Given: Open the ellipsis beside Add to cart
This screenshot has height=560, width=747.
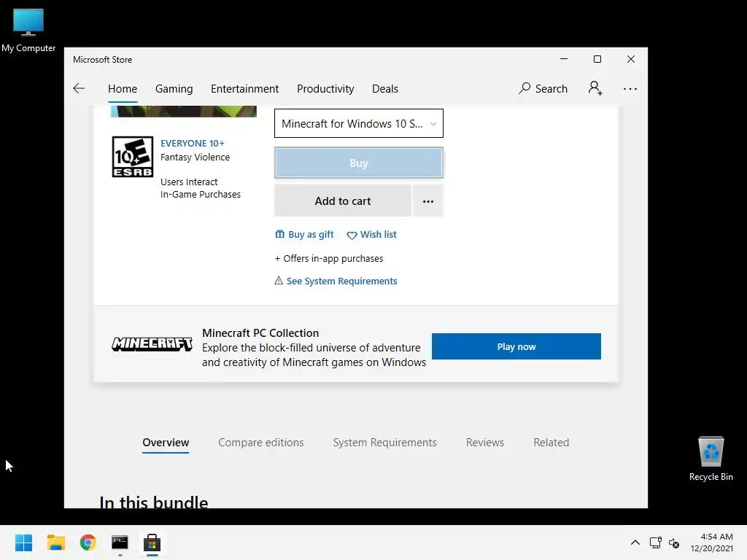Looking at the screenshot, I should pos(428,201).
